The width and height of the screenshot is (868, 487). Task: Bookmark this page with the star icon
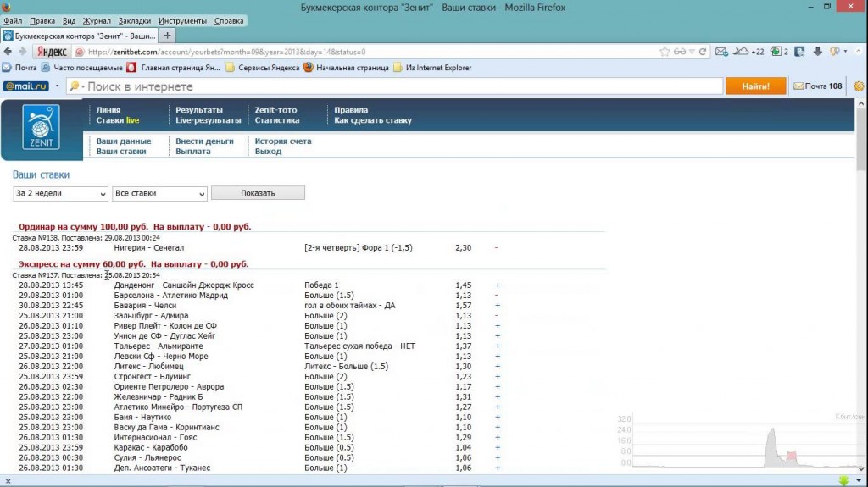(665, 52)
